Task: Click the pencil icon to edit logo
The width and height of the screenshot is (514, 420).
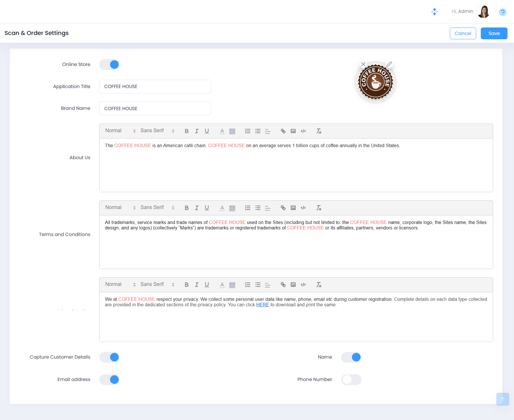Action: (x=389, y=64)
